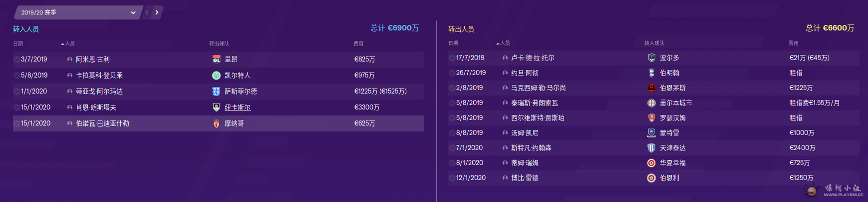Click the Celtic badge beside 凯尔特人
The image size is (868, 202).
click(216, 75)
